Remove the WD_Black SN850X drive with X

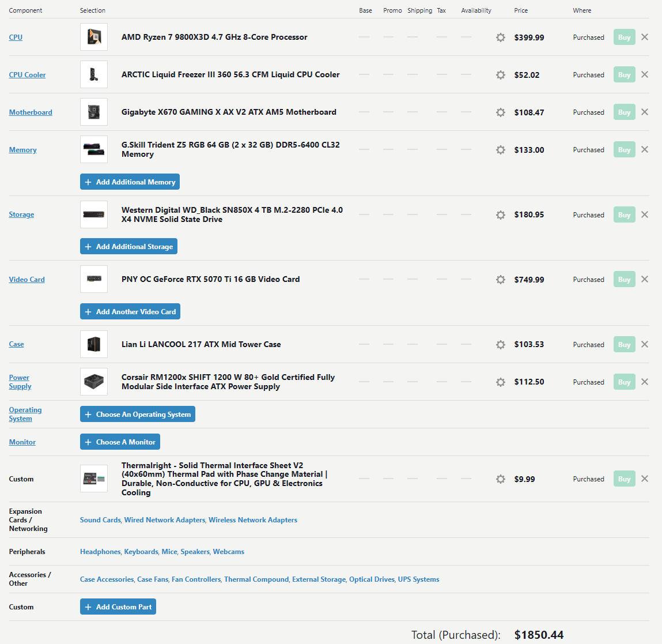click(x=644, y=214)
